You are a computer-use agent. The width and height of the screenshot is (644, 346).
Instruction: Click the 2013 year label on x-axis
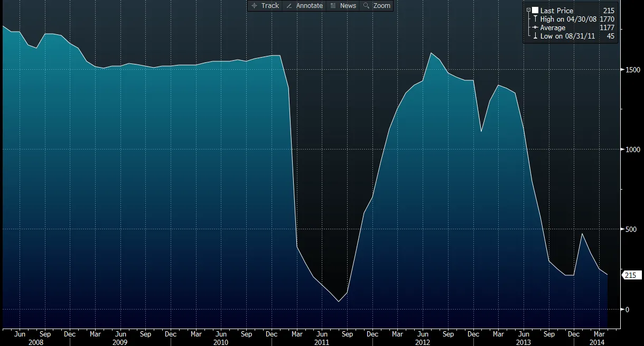click(x=524, y=342)
